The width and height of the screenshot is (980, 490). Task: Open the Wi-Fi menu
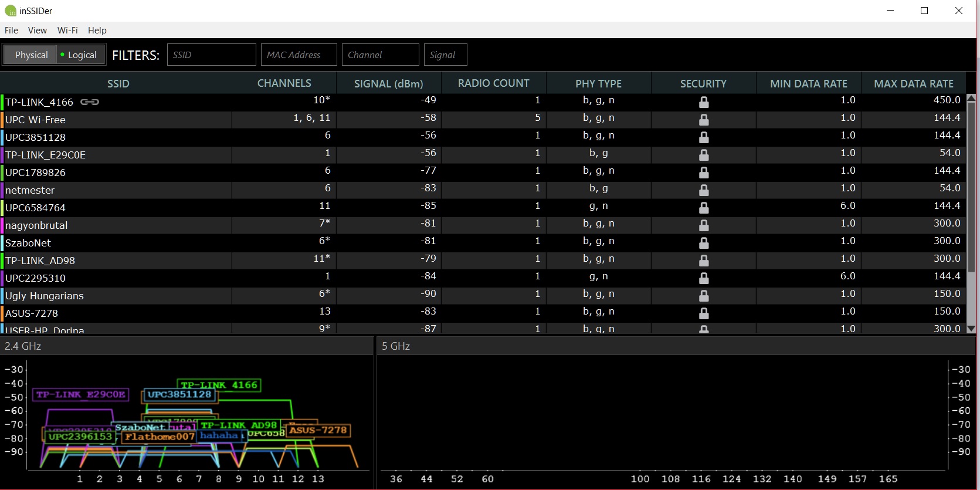pos(67,30)
